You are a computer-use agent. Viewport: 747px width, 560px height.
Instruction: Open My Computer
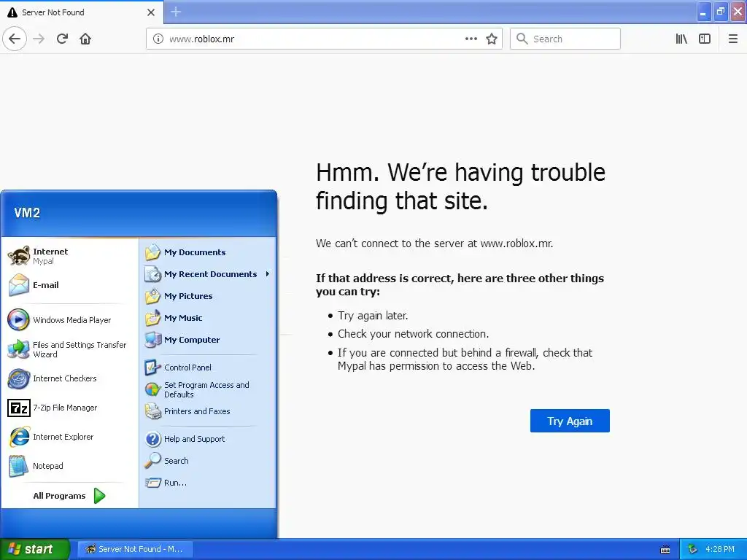point(208,340)
